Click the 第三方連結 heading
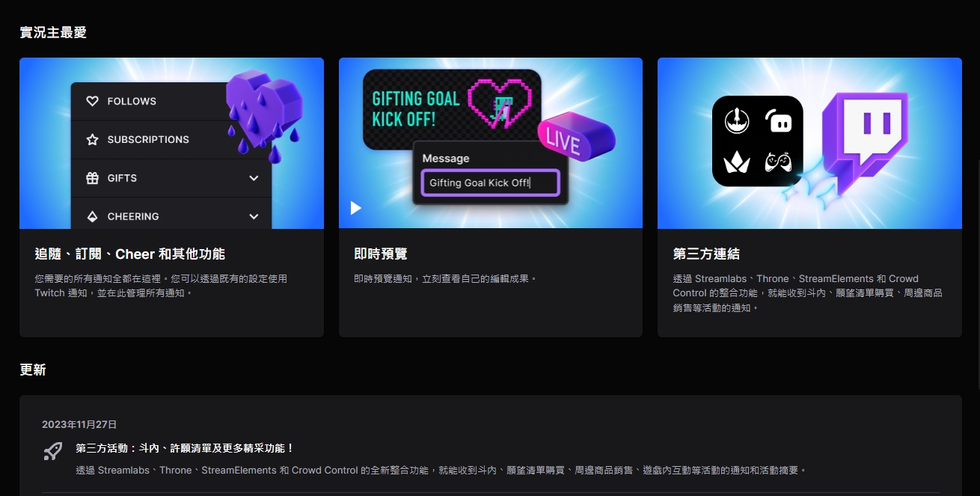The image size is (980, 496). (706, 254)
